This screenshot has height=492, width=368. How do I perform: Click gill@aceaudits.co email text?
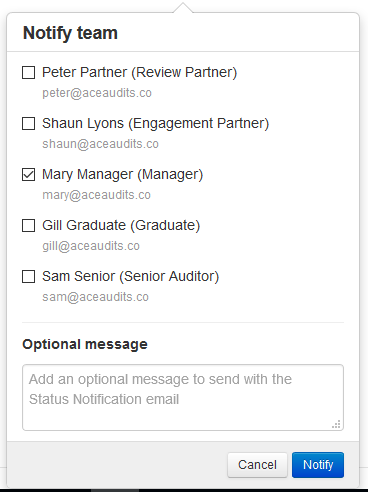click(x=91, y=246)
